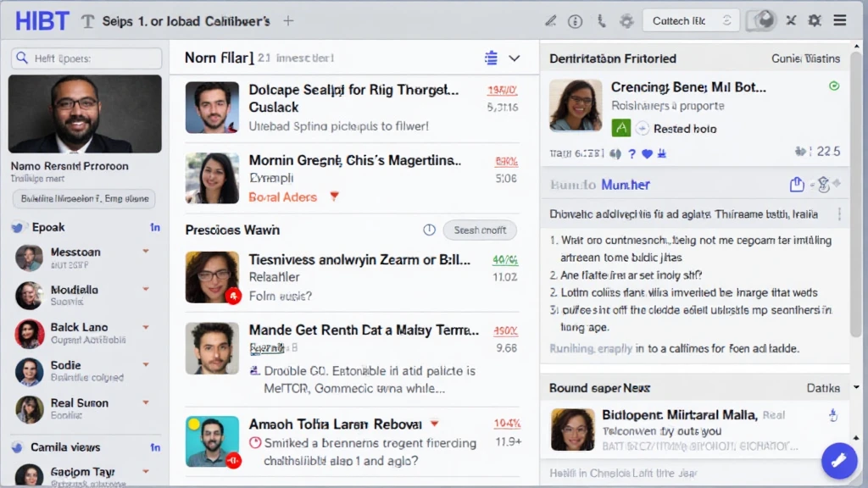Image resolution: width=868 pixels, height=488 pixels.
Task: Click the pencil edit icon in top toolbar
Action: (x=550, y=20)
